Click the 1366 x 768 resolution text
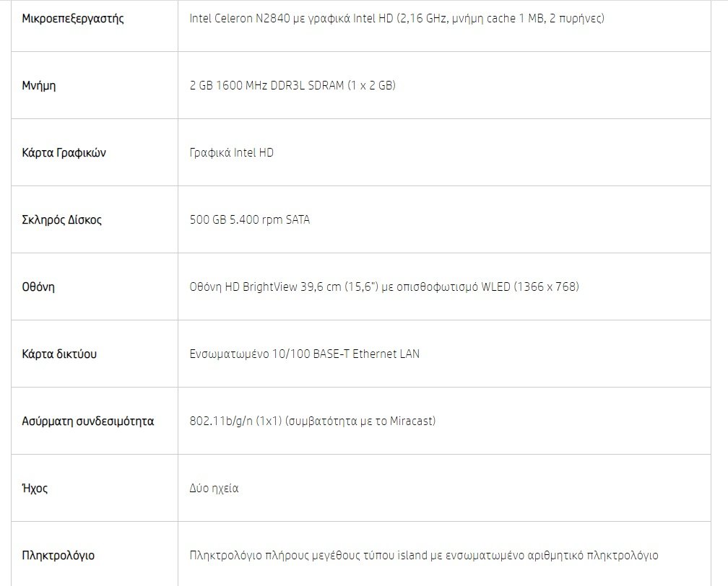Image resolution: width=728 pixels, height=586 pixels. (x=546, y=287)
